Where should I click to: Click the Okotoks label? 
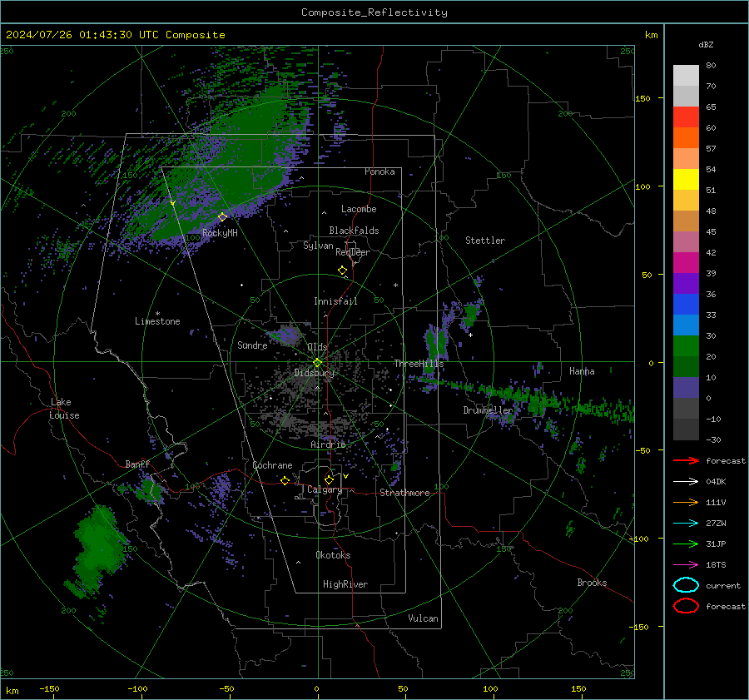click(333, 555)
